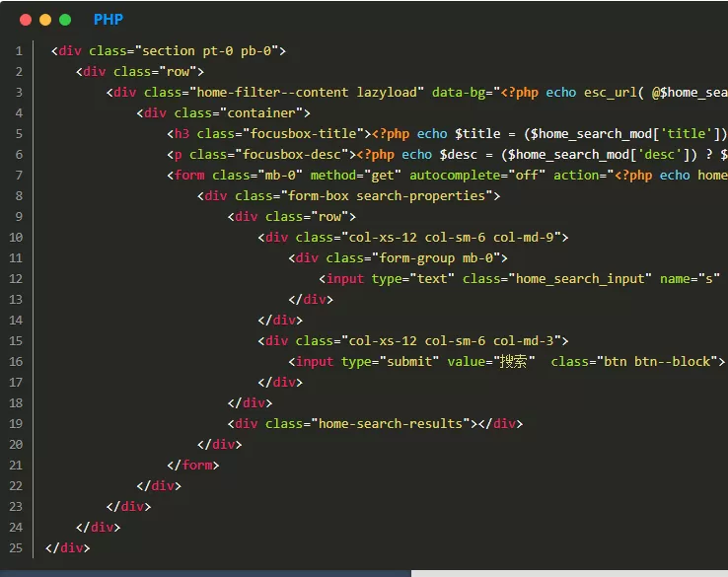Click the green maximize dot
Viewport: 728px width, 577px height.
[x=65, y=20]
